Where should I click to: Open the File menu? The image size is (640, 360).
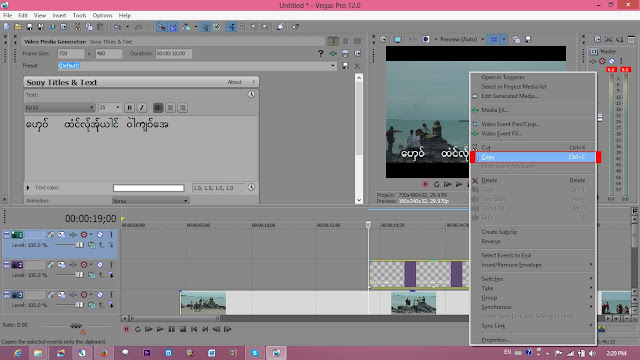point(7,16)
